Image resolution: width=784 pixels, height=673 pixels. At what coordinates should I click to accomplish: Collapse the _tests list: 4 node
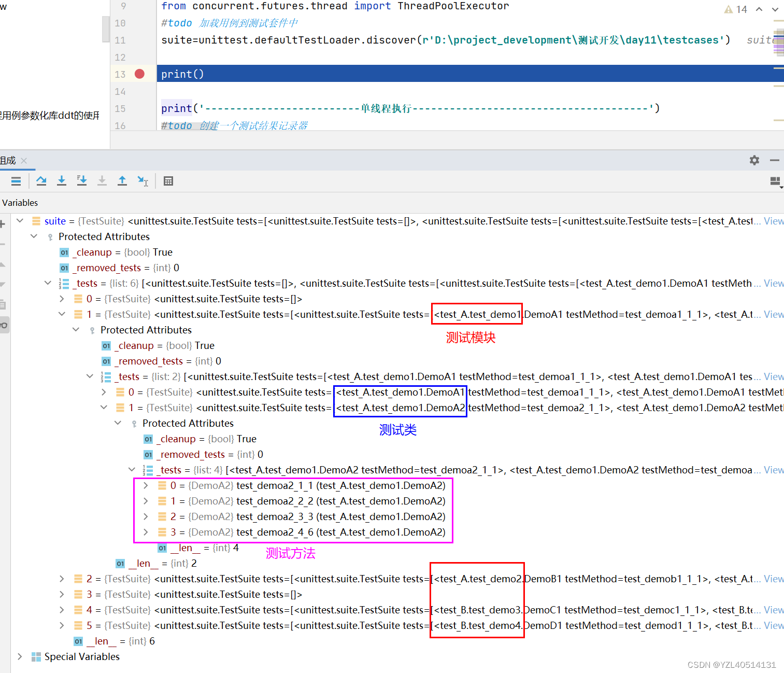[132, 470]
